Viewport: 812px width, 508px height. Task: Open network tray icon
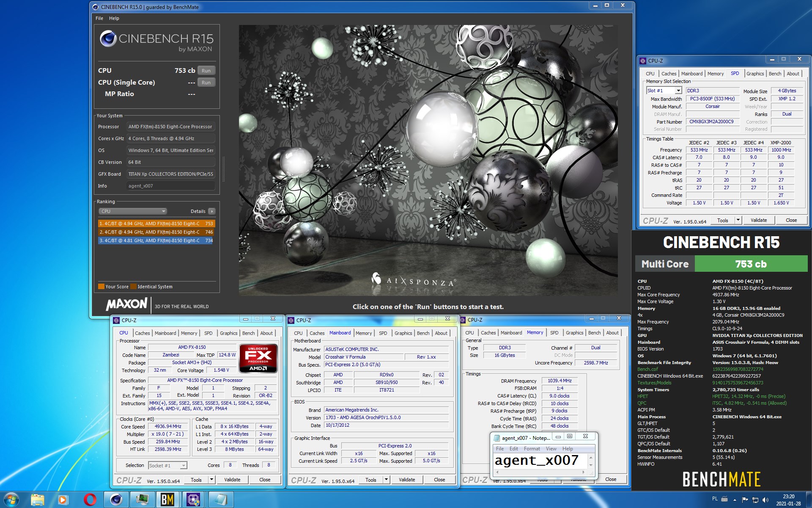755,500
